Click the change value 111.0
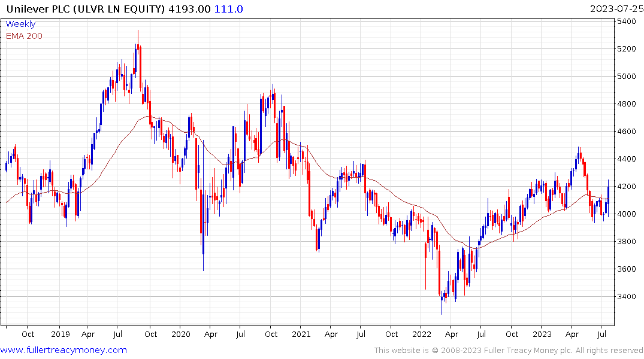Screen dimensions: 644x359 click(x=229, y=9)
